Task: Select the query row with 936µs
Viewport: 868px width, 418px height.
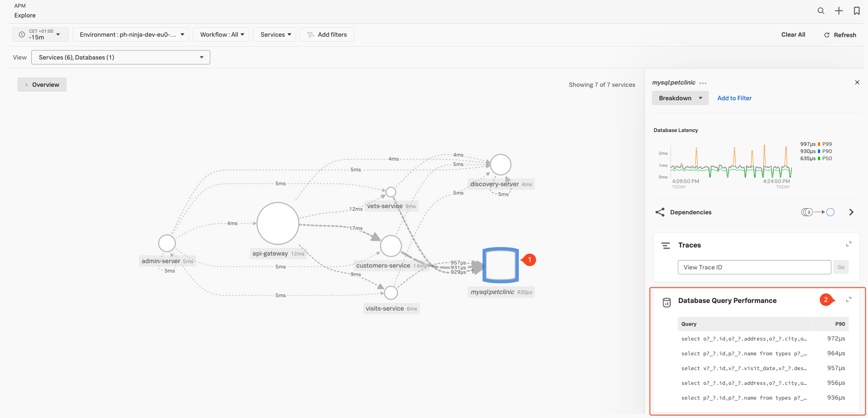Action: click(x=763, y=398)
